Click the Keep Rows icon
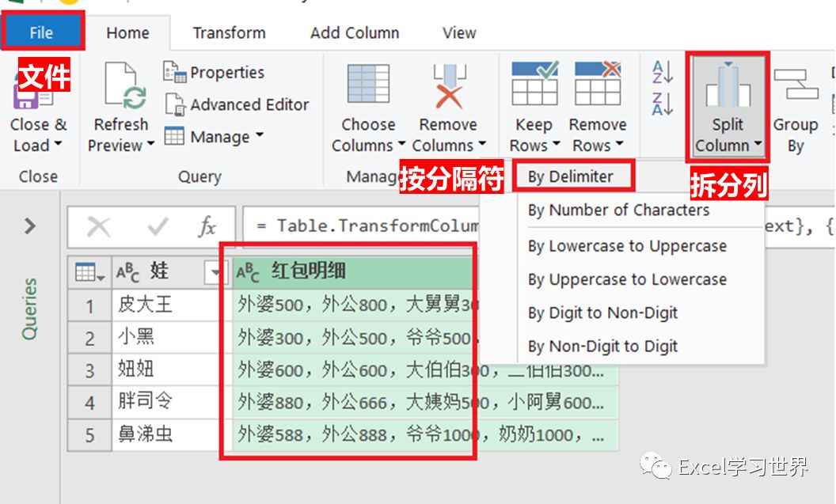The height and width of the screenshot is (504, 836). point(534,83)
